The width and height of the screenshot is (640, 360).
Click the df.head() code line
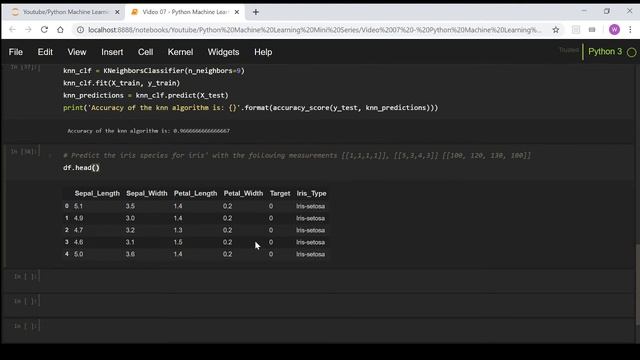pyautogui.click(x=81, y=168)
